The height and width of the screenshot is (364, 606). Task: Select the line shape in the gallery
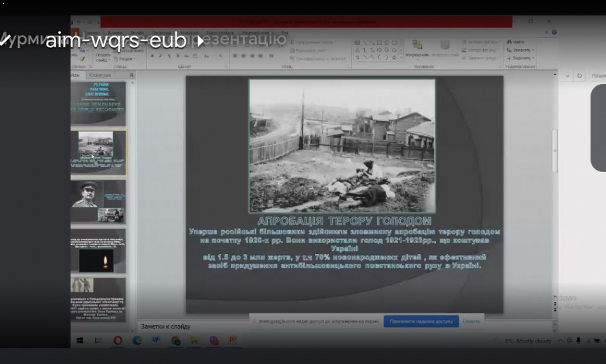coord(365,43)
